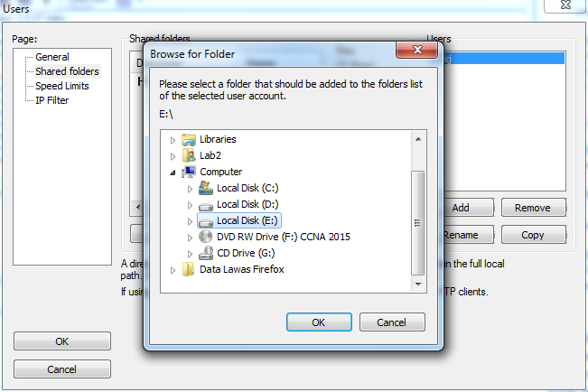Cancel the Browse for Folder dialog

tap(392, 322)
